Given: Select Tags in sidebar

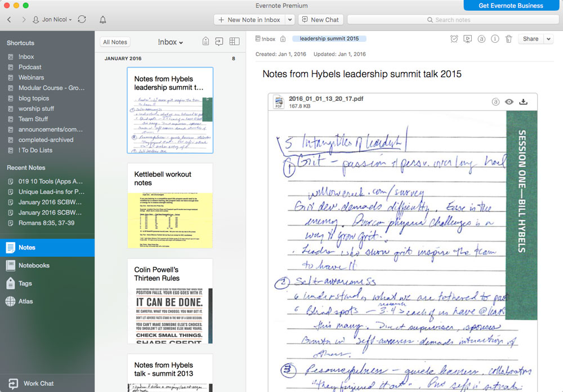Looking at the screenshot, I should pos(47,283).
